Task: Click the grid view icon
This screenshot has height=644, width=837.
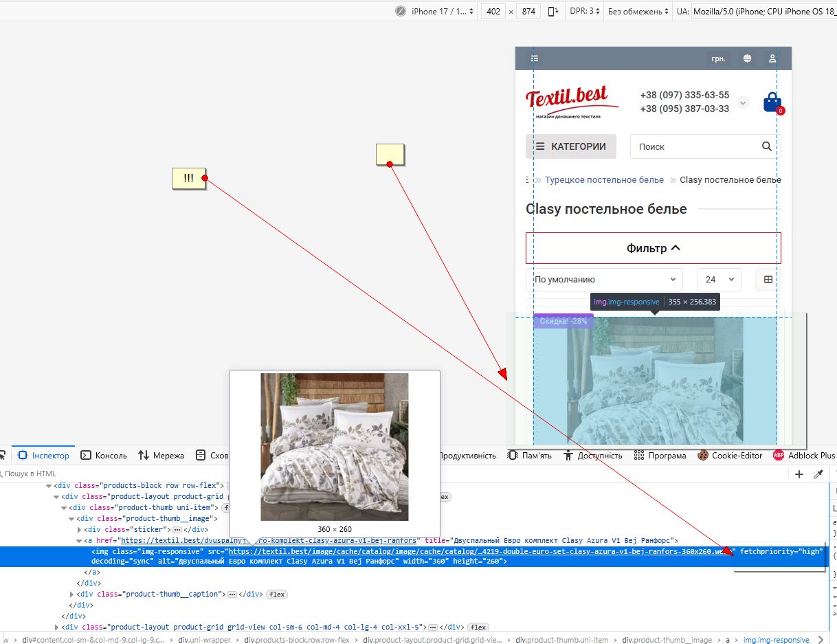Action: click(768, 280)
